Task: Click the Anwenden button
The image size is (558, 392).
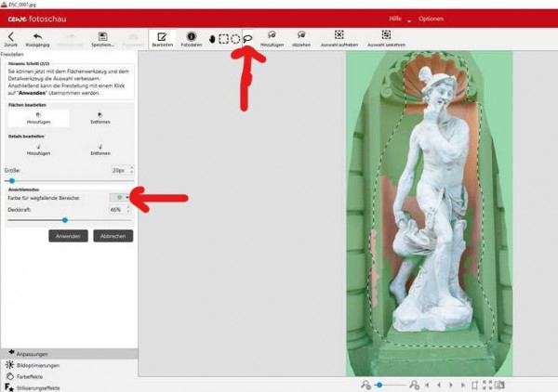Action: 68,236
